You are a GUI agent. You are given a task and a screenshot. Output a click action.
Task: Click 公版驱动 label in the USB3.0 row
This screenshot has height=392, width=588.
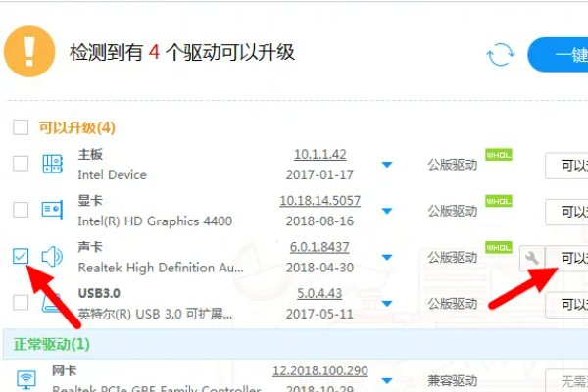[453, 304]
